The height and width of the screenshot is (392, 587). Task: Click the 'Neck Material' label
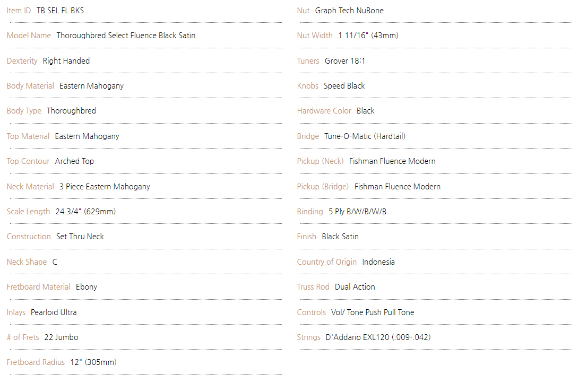[x=30, y=187]
